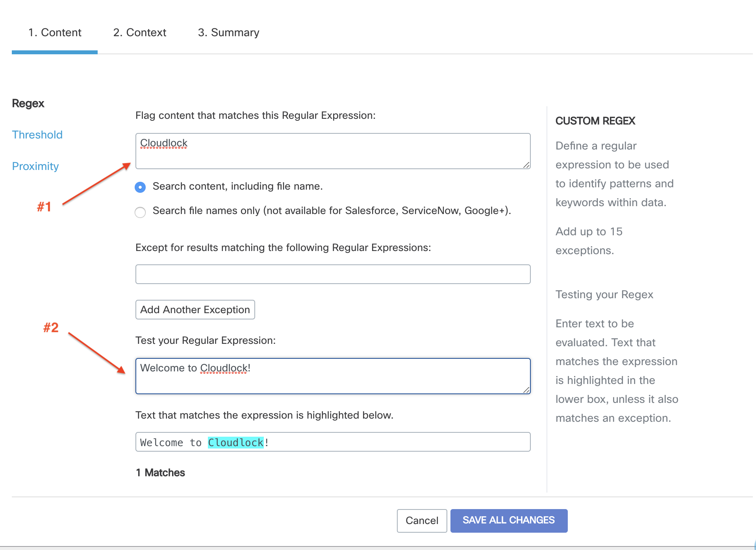Viewport: 756px width, 550px height.
Task: Grab the resize handle of regex textarea
Action: (x=526, y=165)
